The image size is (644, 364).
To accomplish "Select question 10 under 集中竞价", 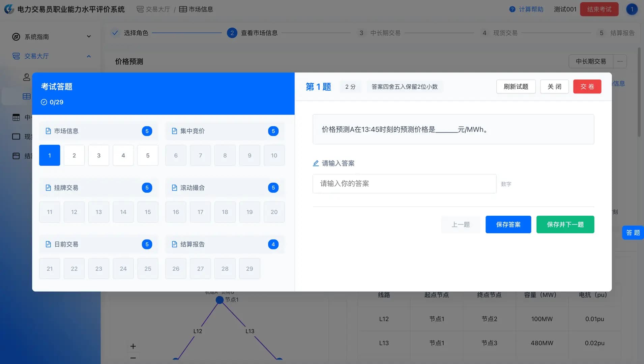I will click(x=274, y=155).
